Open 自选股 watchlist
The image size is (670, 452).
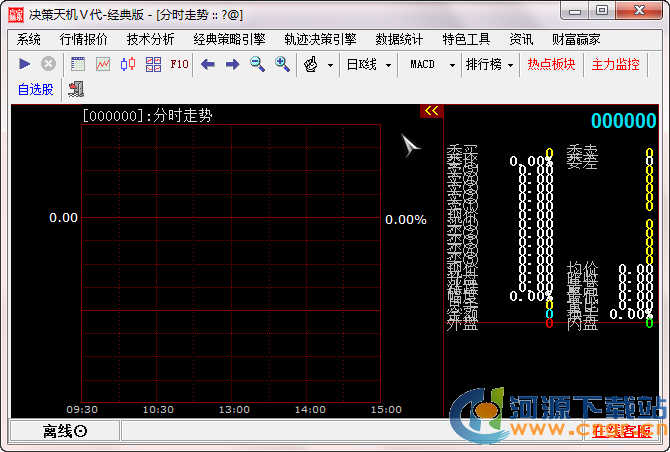pos(36,89)
